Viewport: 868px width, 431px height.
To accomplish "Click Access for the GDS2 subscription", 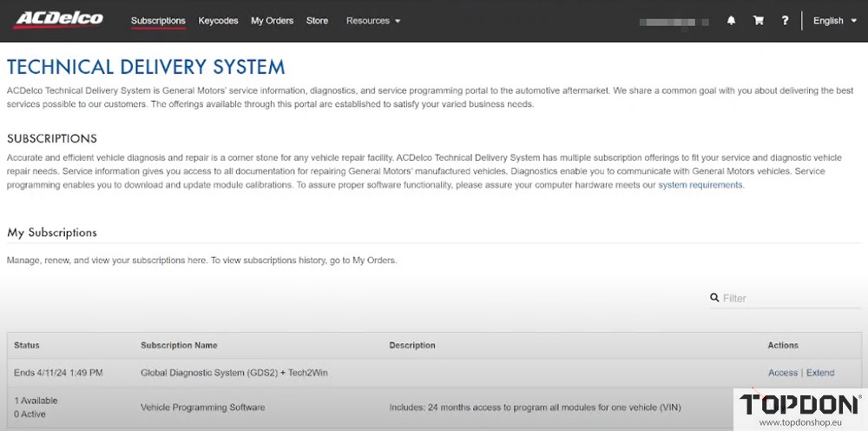I will (782, 373).
